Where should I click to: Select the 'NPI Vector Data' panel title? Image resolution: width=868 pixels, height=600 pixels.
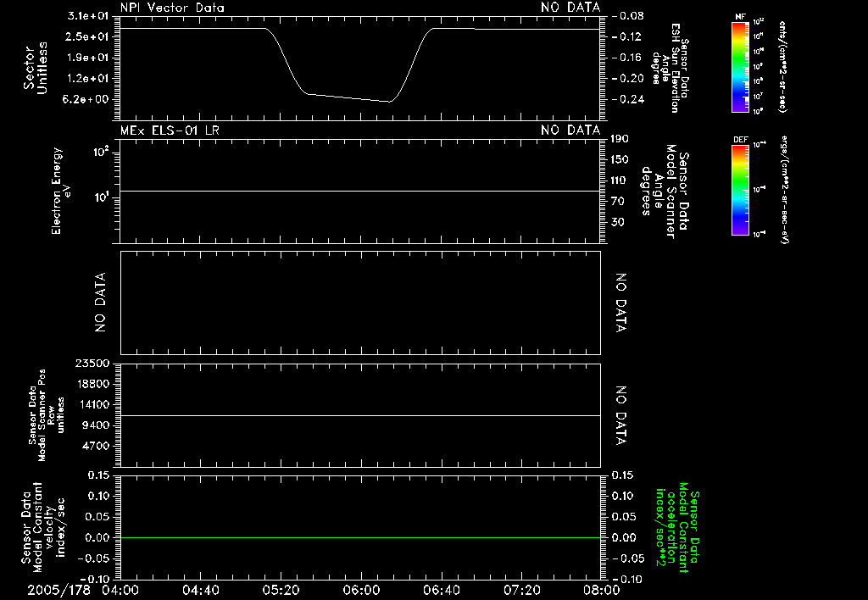(173, 8)
